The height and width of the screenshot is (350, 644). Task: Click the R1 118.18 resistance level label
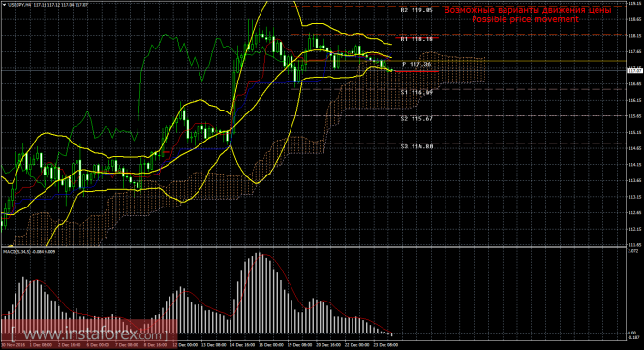coord(416,39)
